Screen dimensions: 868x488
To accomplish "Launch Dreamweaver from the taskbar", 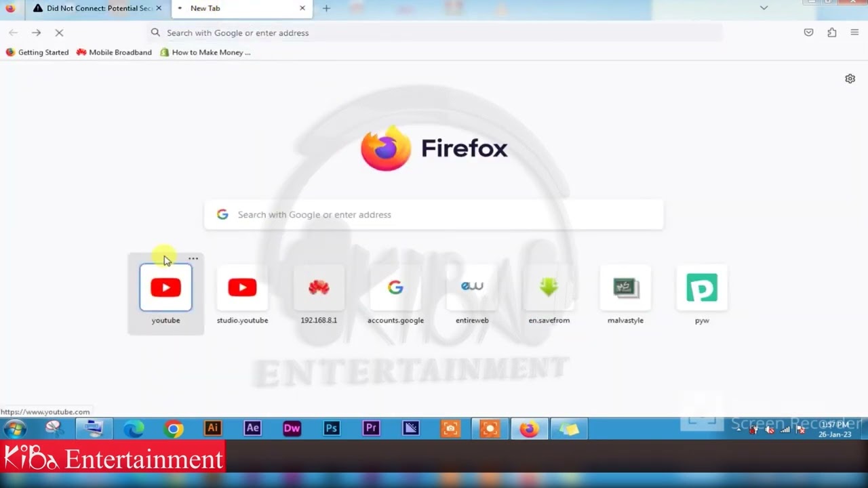I will (292, 428).
